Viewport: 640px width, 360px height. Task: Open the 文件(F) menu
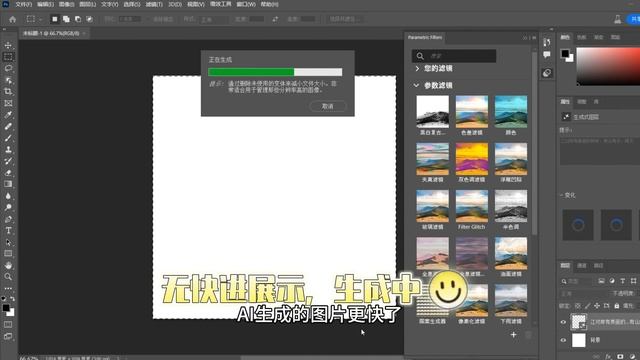click(24, 4)
